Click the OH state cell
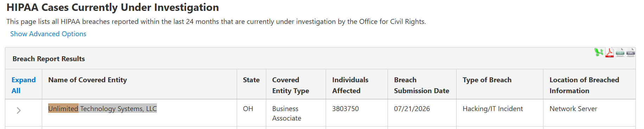Viewport: 644px width, 129px height. pos(248,109)
